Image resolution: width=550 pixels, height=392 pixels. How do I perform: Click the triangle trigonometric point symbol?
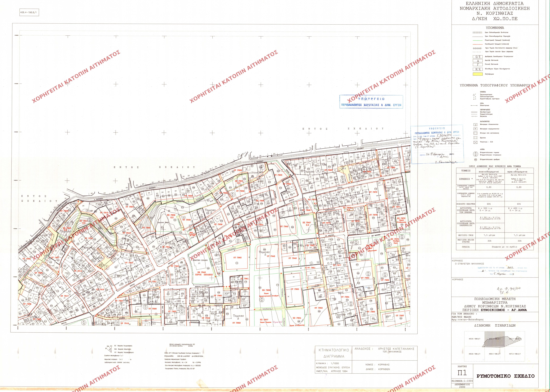click(x=474, y=95)
